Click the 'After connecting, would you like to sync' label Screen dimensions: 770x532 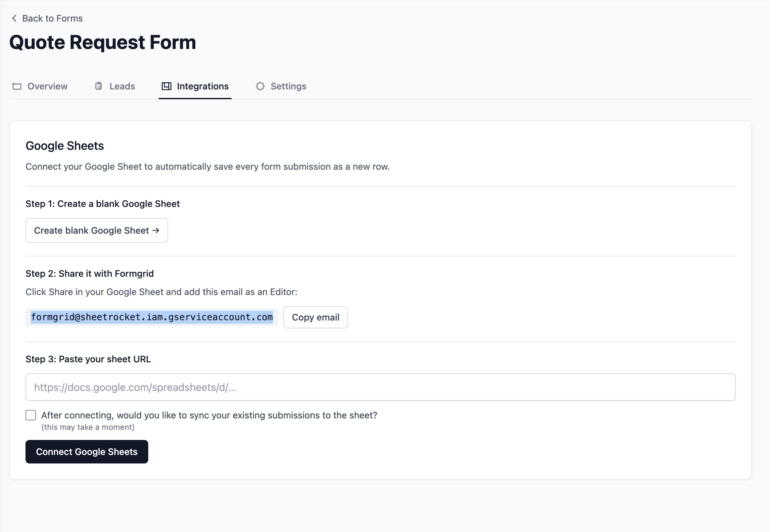[x=209, y=415]
